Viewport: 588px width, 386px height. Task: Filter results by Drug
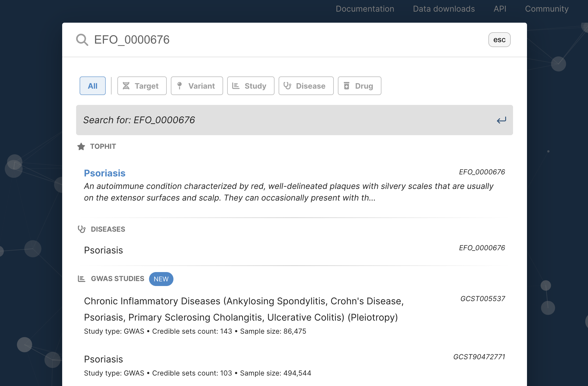pyautogui.click(x=359, y=86)
